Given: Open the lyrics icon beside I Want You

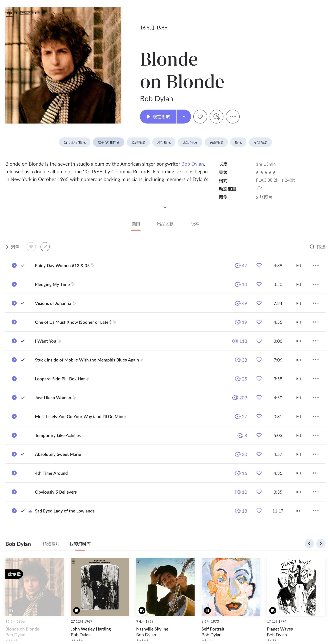Looking at the screenshot, I should click(59, 341).
